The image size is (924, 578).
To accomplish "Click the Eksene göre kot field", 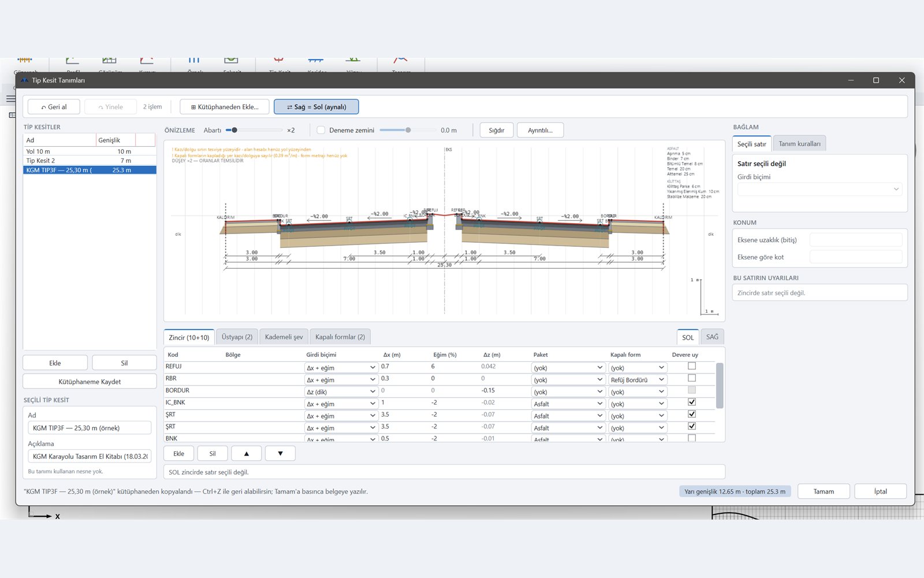I will [856, 257].
